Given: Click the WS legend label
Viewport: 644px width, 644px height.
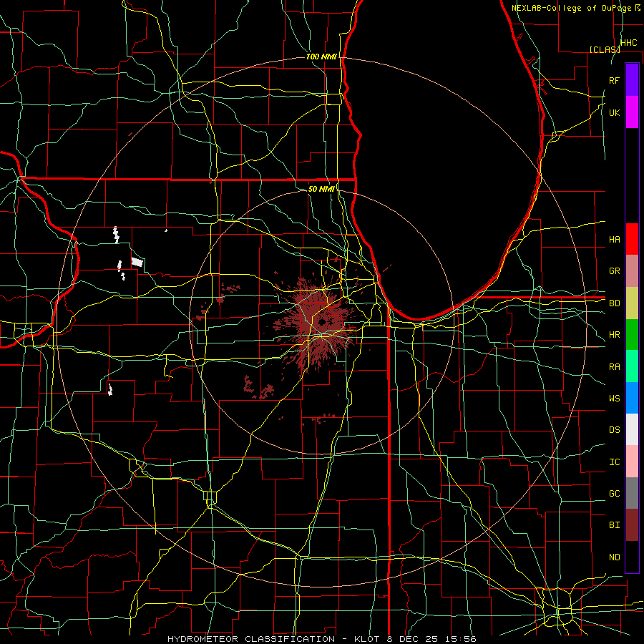Looking at the screenshot, I should pyautogui.click(x=615, y=399).
